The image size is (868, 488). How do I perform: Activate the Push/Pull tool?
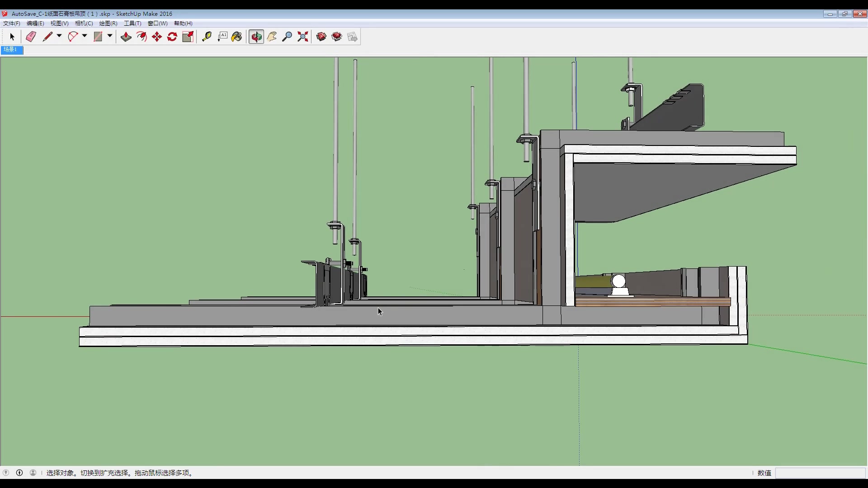tap(126, 37)
